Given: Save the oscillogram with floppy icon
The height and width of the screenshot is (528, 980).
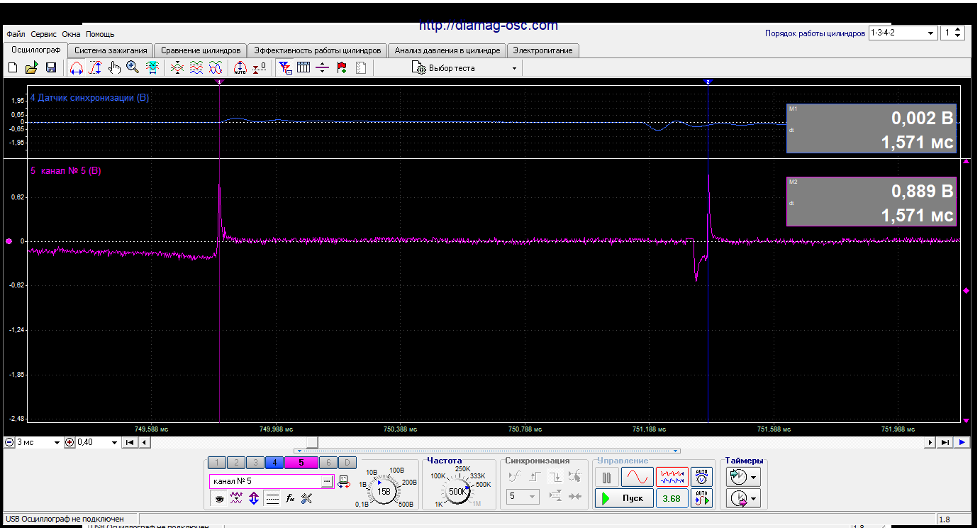Looking at the screenshot, I should 51,67.
